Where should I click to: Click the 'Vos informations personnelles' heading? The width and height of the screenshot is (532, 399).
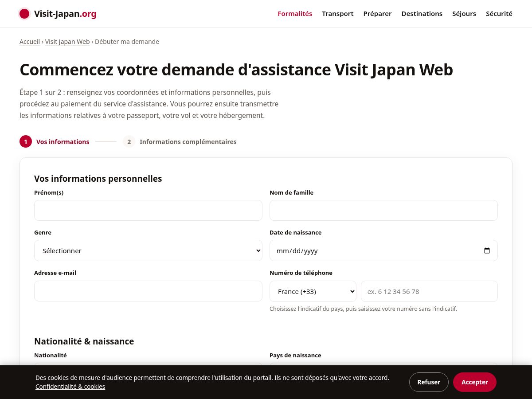pos(98,179)
